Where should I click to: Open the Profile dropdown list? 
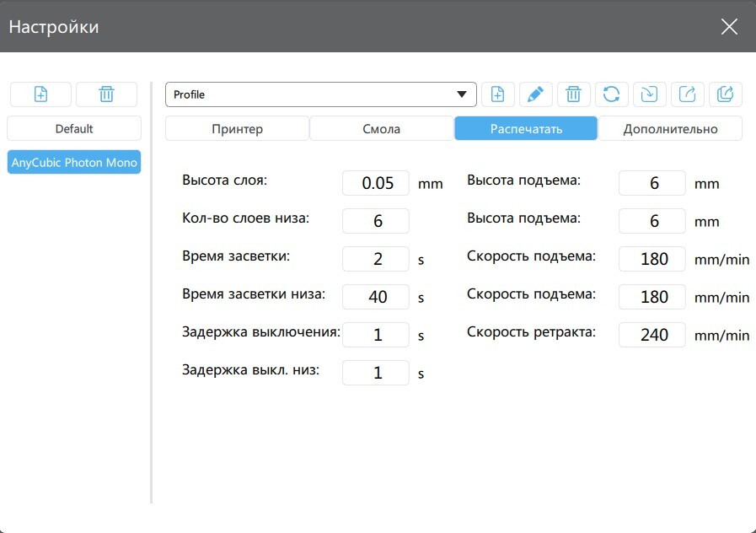point(320,94)
